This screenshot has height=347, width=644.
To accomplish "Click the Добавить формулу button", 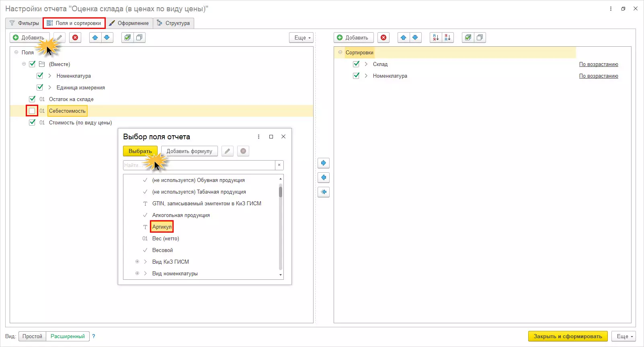I will tap(189, 151).
